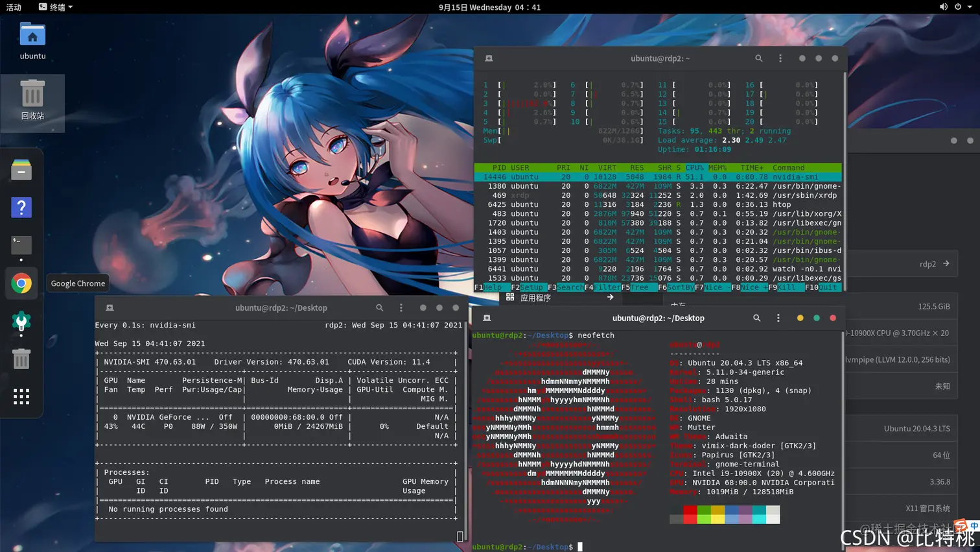The height and width of the screenshot is (552, 980).
Task: Minimize the neofetch terminal with yellow button
Action: (800, 318)
